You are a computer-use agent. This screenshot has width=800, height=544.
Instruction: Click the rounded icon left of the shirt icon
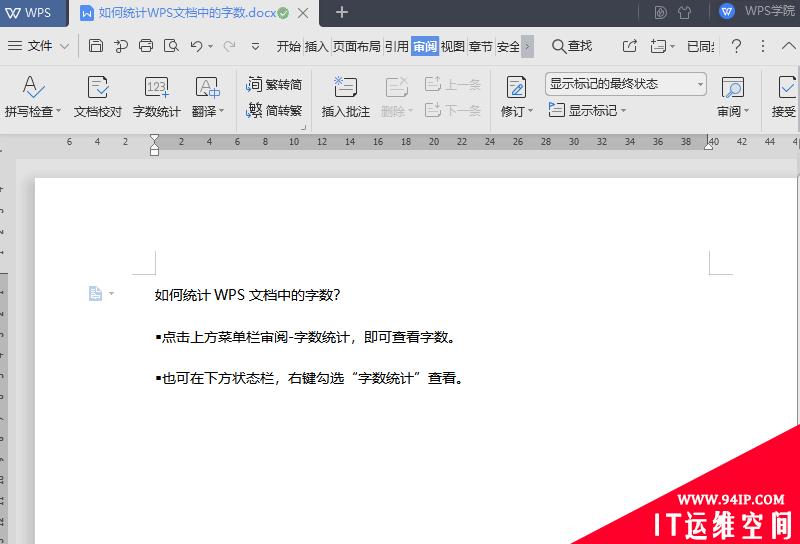pos(660,12)
